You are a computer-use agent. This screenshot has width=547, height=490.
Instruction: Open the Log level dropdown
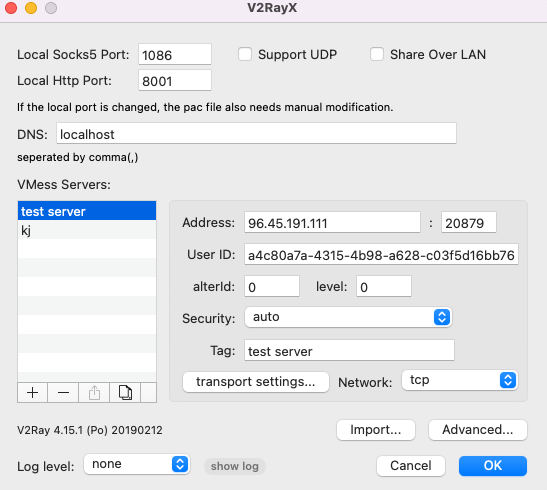click(137, 464)
